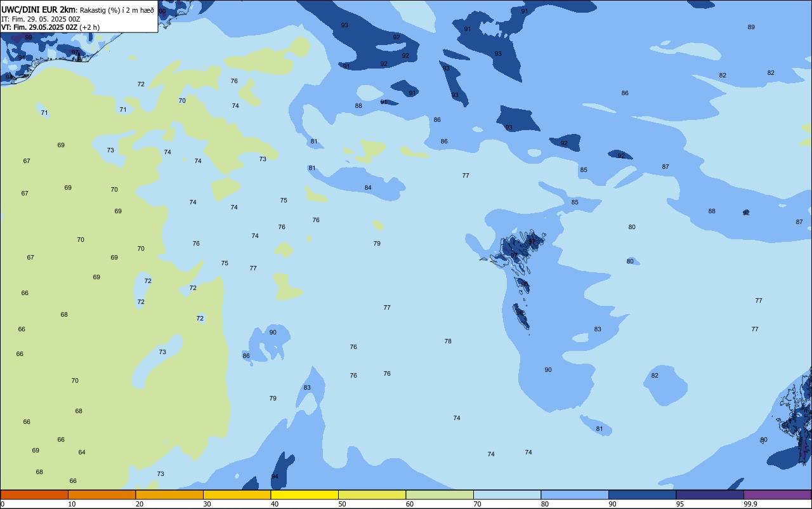Click the legend tick label 30
The image size is (812, 509).
click(207, 504)
